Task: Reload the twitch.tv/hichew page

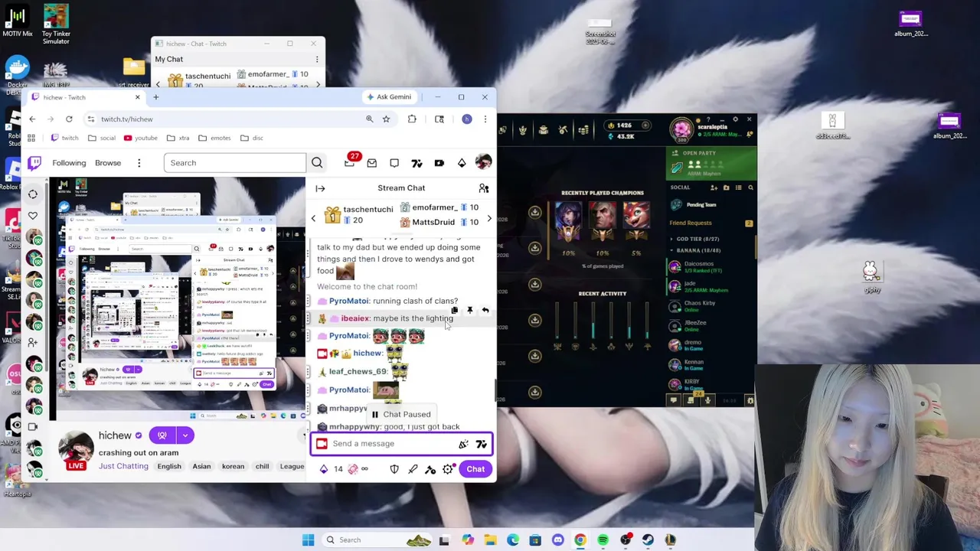Action: click(x=69, y=119)
